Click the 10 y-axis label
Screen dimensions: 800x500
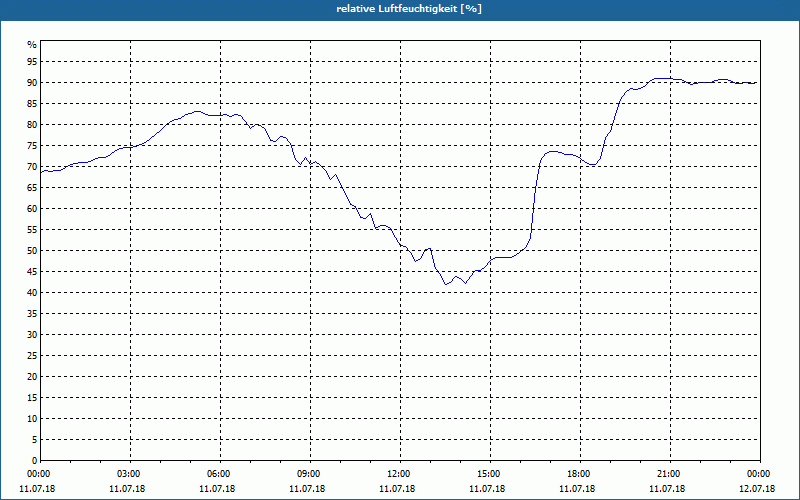coord(32,418)
